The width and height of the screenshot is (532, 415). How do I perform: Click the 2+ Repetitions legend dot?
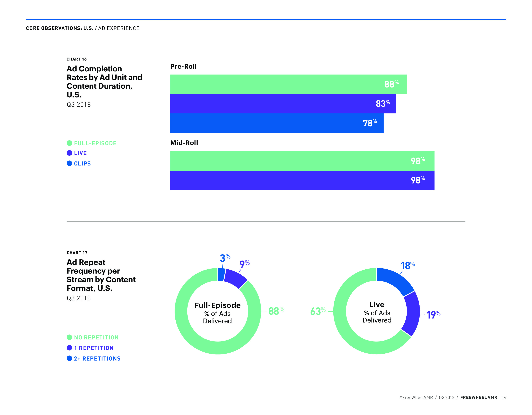69,358
